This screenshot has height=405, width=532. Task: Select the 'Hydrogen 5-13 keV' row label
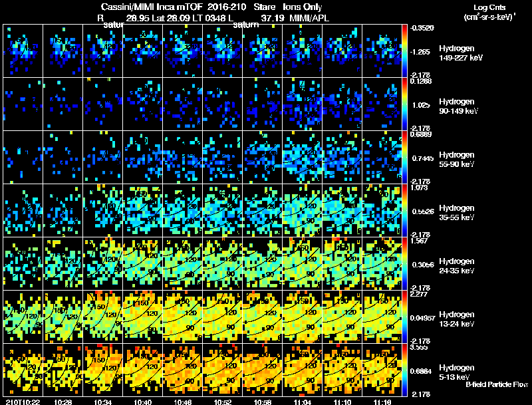click(x=457, y=372)
